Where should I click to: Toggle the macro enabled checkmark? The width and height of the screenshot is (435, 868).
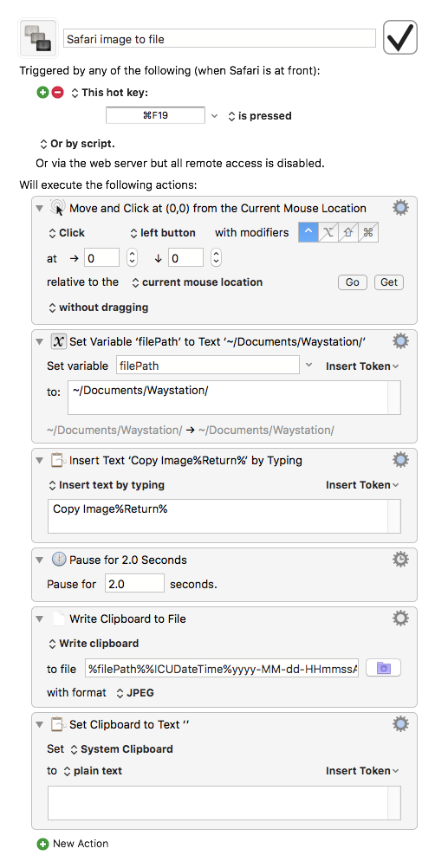[x=400, y=37]
